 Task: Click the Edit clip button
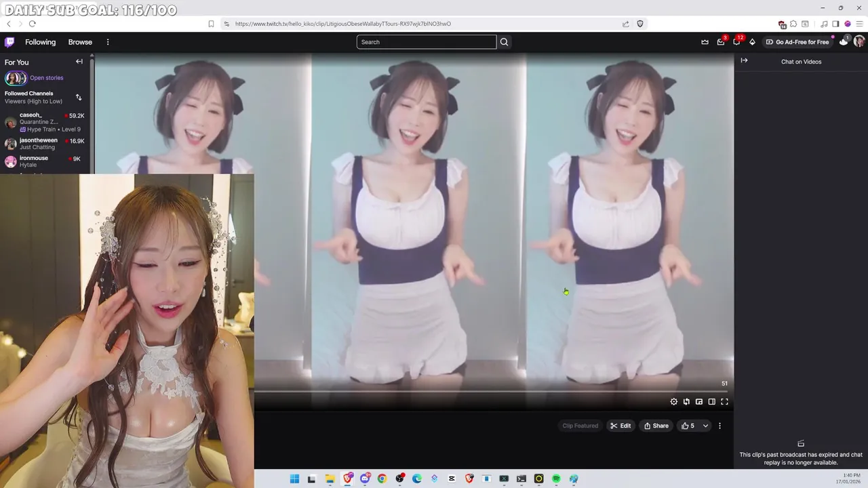(620, 426)
